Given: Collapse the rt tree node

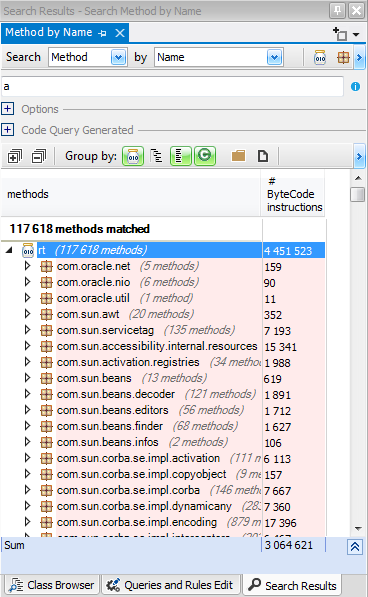Looking at the screenshot, I should (9, 250).
